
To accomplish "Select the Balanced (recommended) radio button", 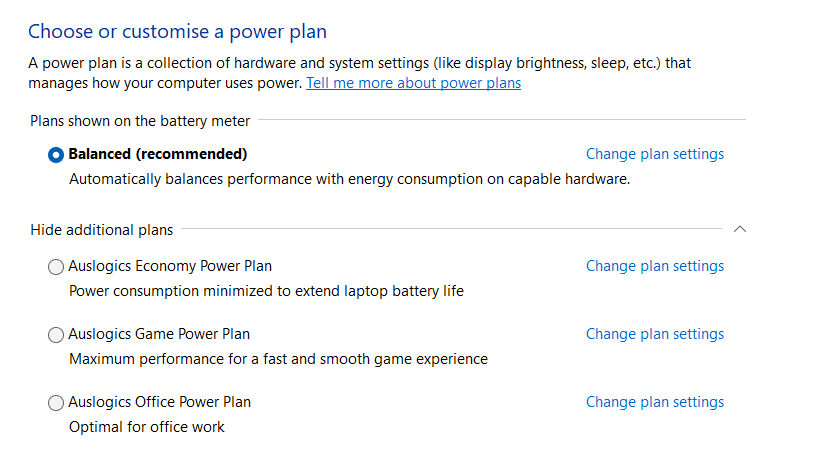I will point(56,155).
